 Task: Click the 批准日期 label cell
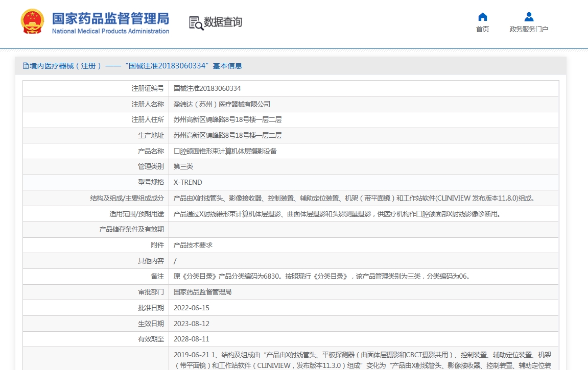(x=96, y=308)
